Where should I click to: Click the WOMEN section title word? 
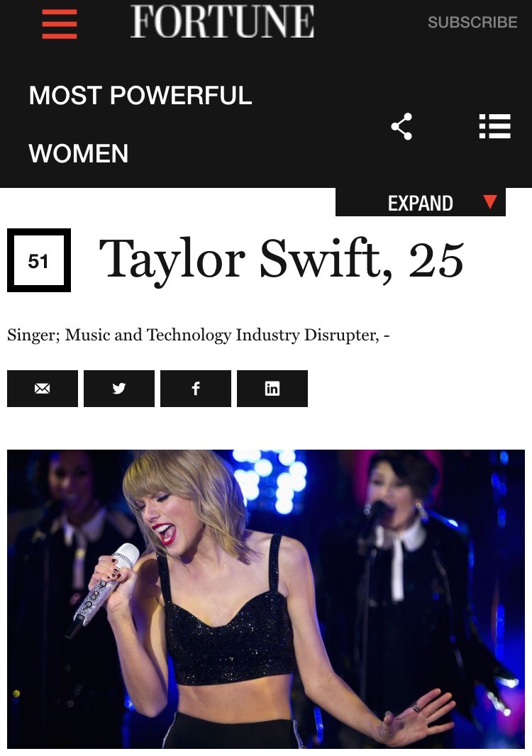[79, 154]
